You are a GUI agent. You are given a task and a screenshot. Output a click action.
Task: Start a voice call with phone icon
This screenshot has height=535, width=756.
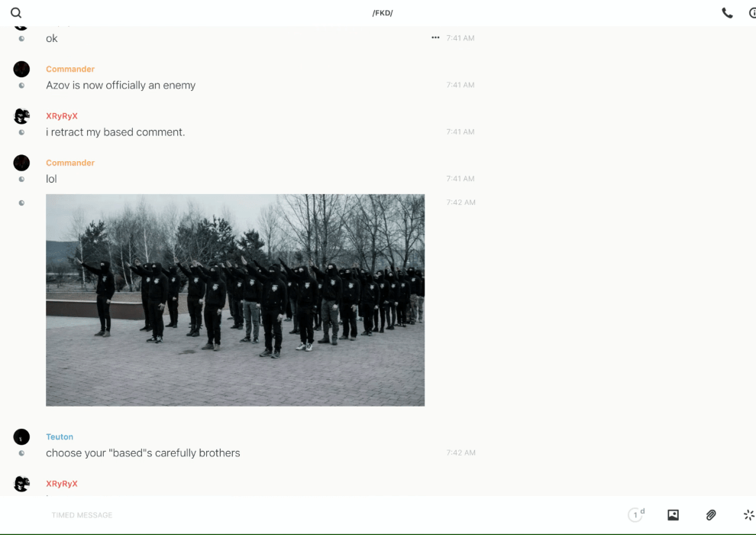click(727, 13)
